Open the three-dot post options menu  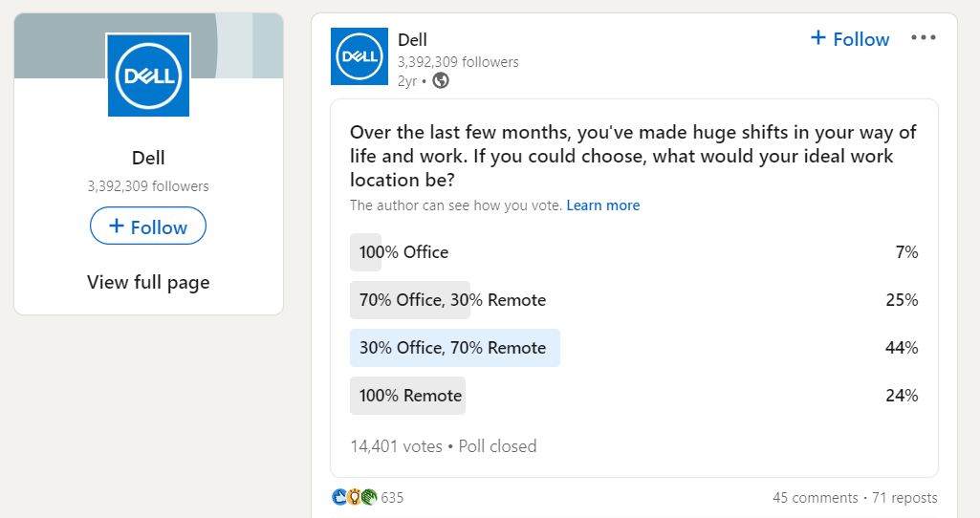(x=924, y=38)
